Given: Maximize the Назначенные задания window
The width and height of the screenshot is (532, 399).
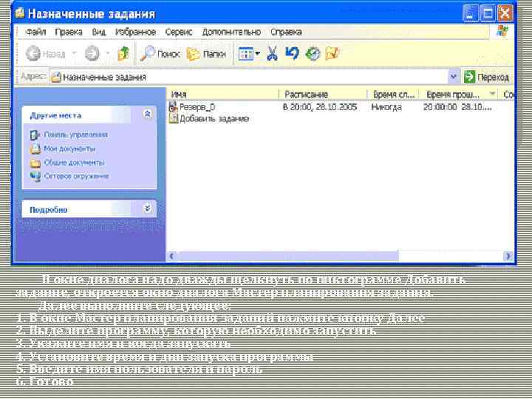Looking at the screenshot, I should 488,13.
